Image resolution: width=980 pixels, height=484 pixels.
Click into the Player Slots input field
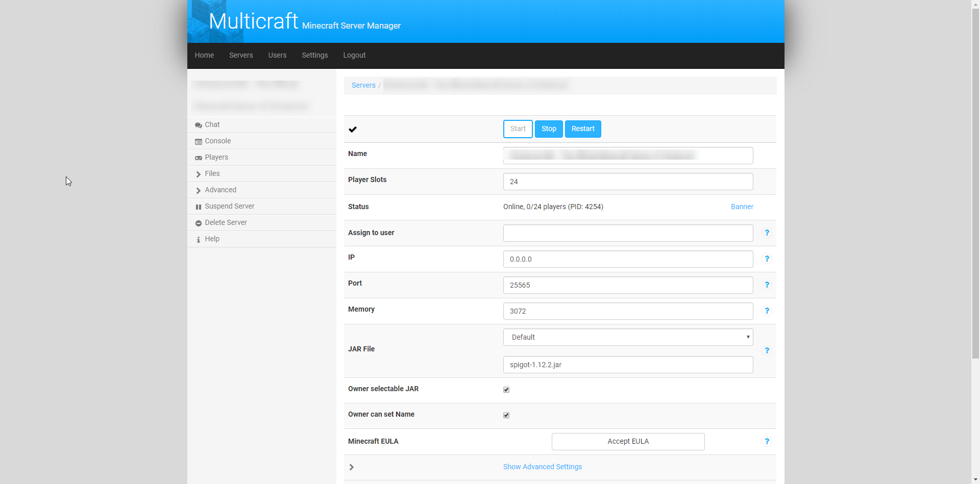click(x=628, y=182)
